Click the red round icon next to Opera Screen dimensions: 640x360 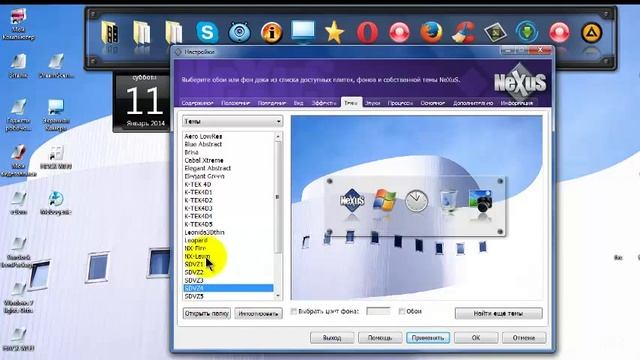coord(399,33)
